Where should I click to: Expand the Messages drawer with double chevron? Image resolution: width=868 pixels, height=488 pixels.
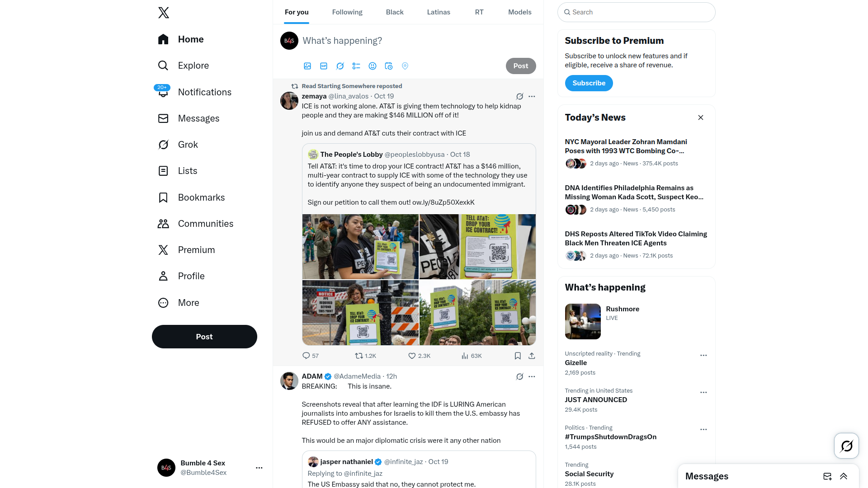[x=844, y=476]
